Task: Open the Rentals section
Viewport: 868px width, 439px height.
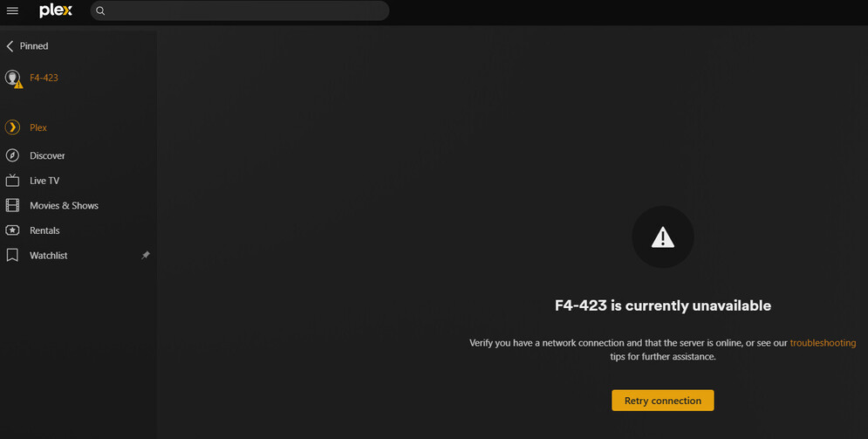Action: tap(44, 230)
